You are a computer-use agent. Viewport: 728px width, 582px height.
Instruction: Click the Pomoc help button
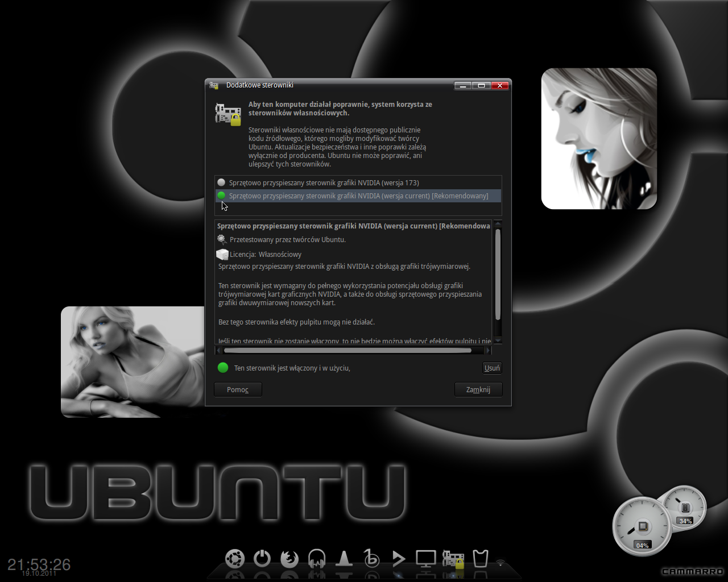[238, 389]
